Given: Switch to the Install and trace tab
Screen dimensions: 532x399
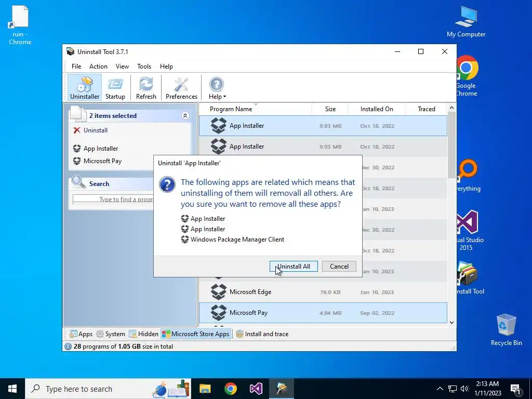Looking at the screenshot, I should click(x=262, y=334).
